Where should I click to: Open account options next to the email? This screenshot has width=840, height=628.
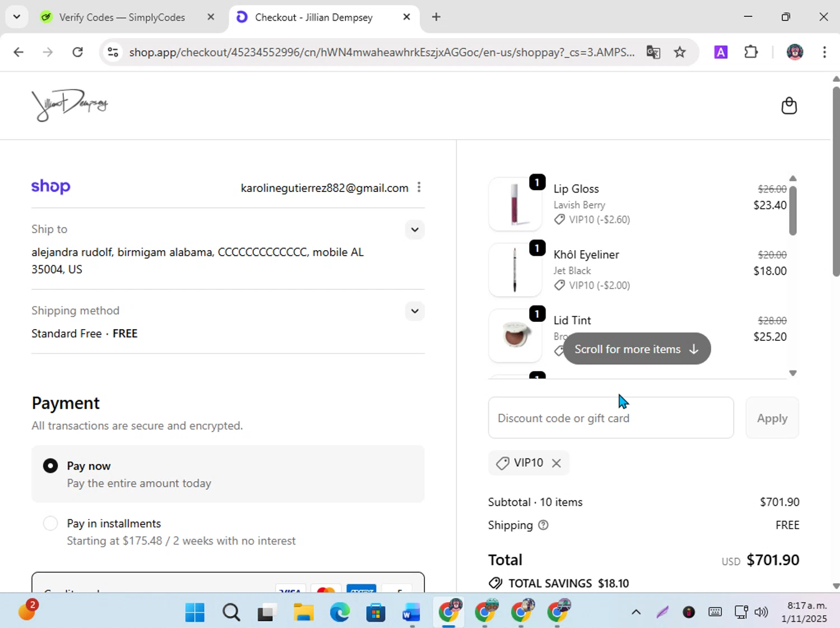419,188
